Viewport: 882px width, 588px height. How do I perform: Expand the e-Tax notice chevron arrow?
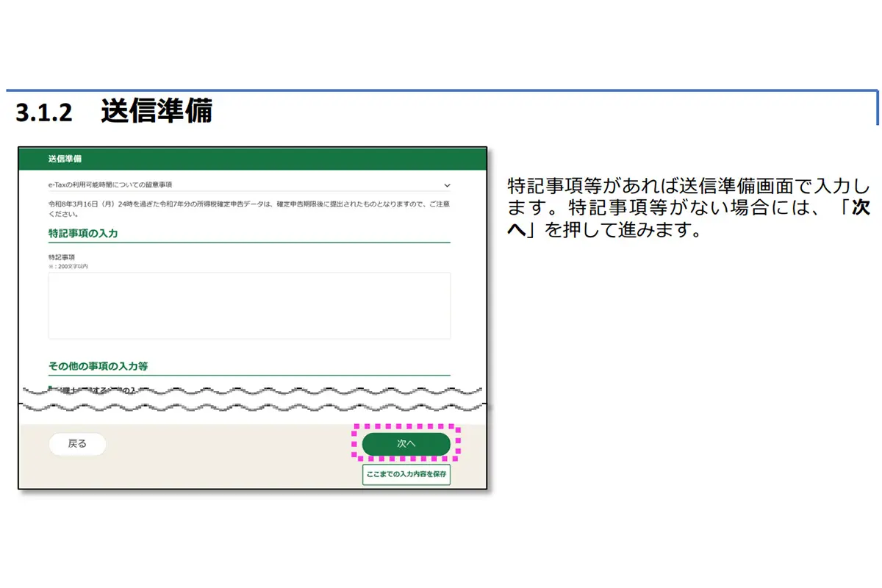tap(447, 185)
